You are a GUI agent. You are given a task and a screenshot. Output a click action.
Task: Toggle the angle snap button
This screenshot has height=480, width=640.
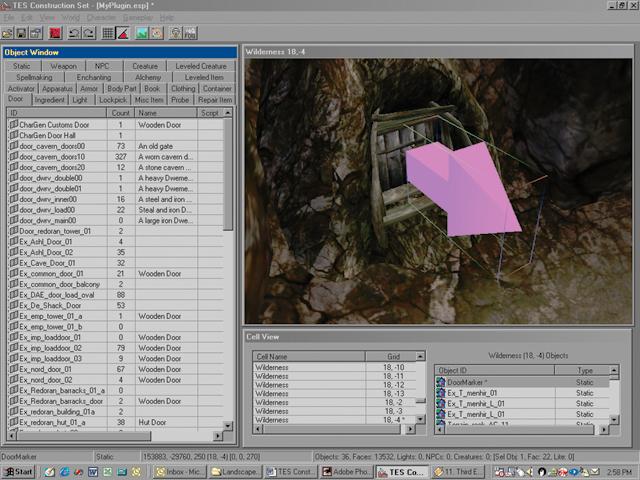click(122, 33)
